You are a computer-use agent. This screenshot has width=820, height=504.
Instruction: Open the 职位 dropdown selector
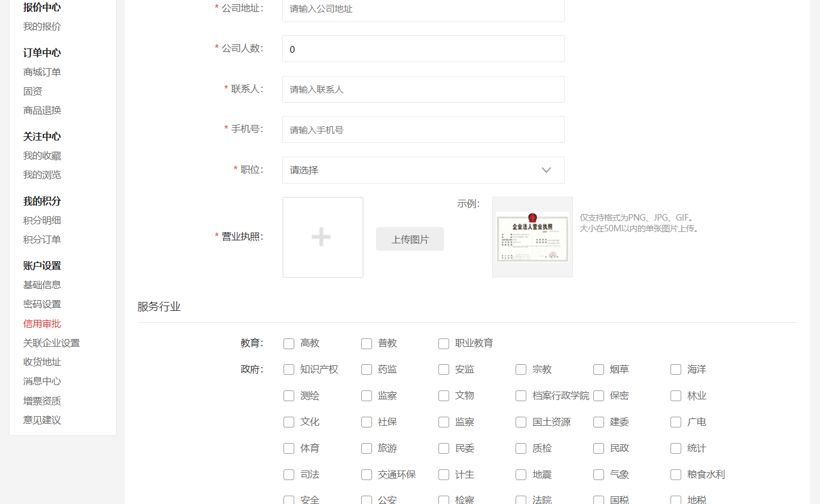(x=423, y=170)
